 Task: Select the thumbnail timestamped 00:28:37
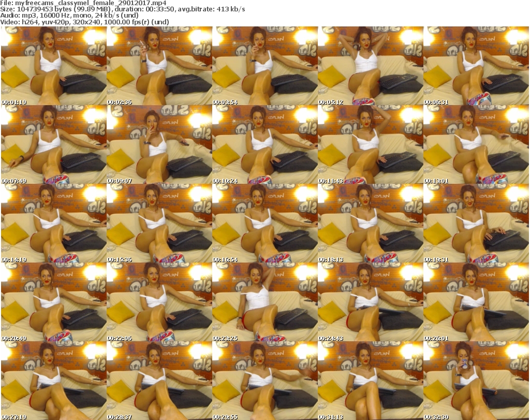(x=159, y=381)
